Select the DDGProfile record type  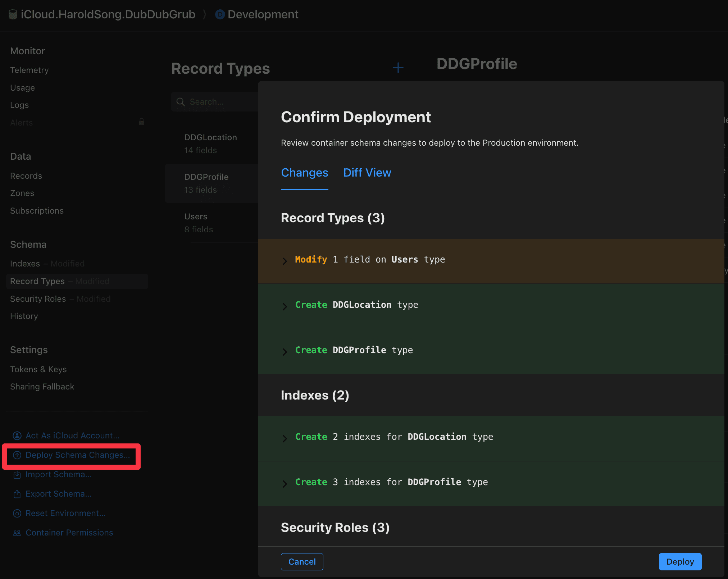(212, 183)
